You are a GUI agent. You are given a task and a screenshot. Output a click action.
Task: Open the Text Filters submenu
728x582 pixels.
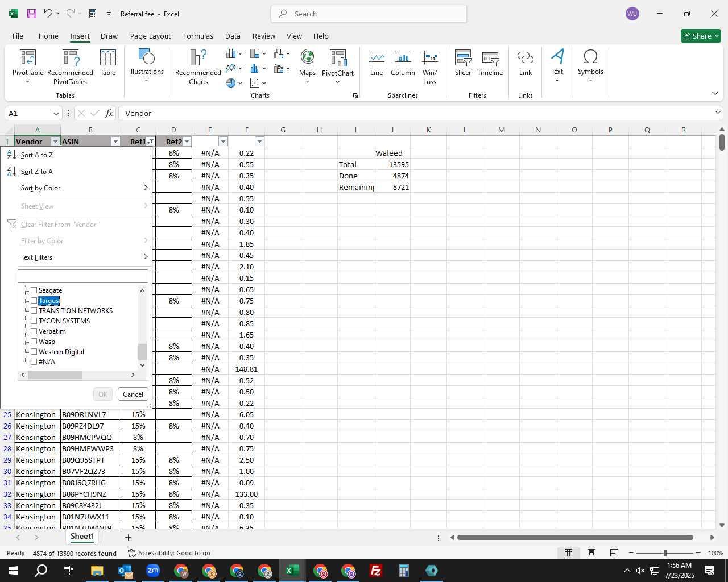[x=76, y=257]
